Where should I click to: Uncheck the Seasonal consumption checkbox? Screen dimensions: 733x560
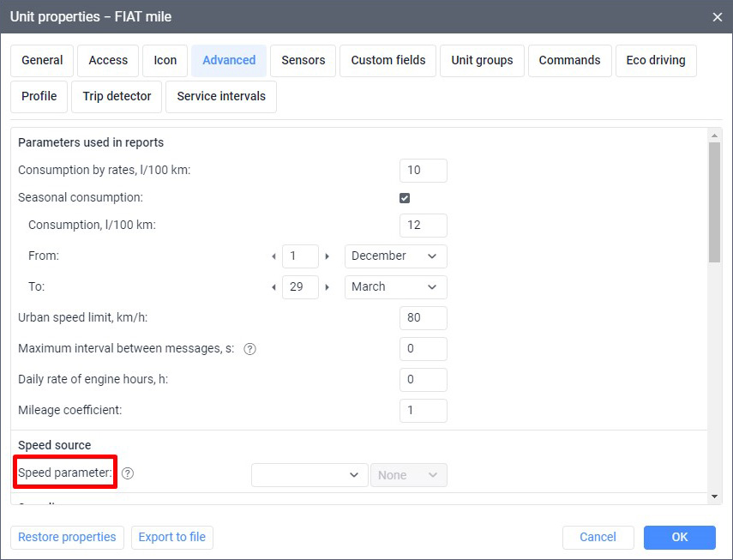point(405,198)
